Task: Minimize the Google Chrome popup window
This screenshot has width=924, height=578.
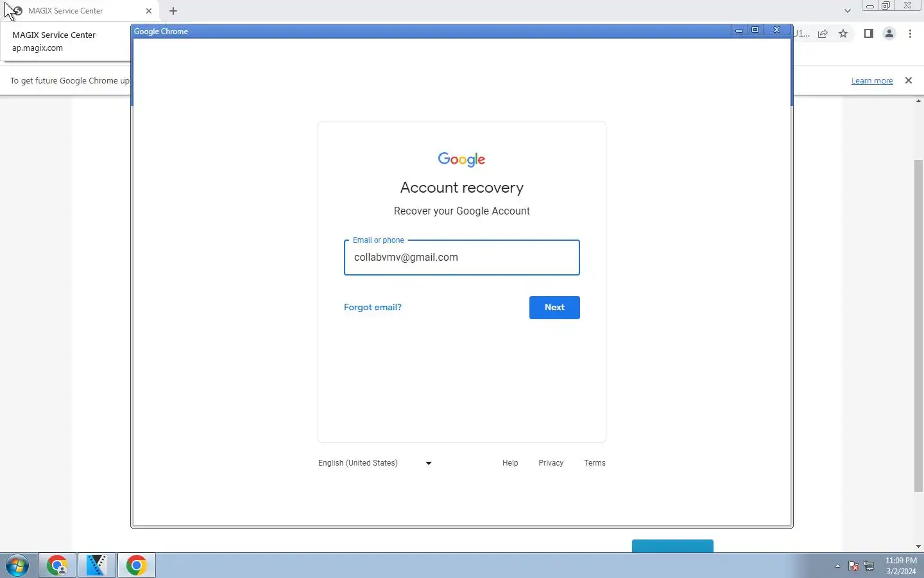Action: click(x=739, y=30)
